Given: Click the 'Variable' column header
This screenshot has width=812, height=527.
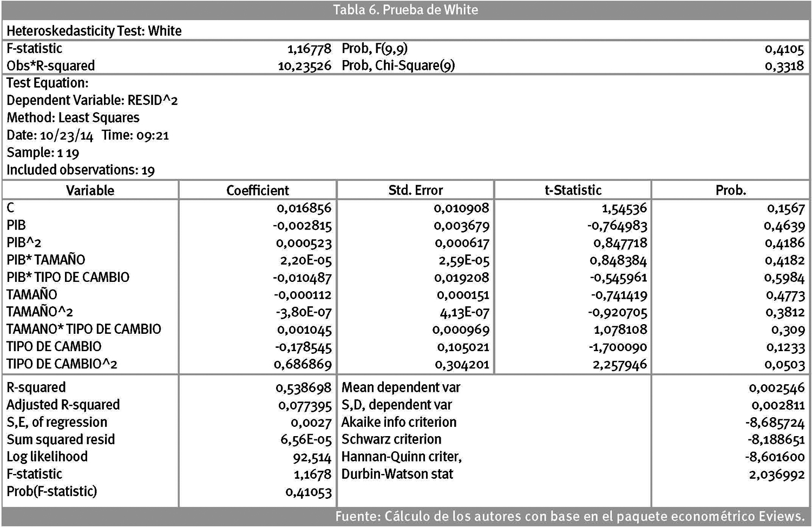Looking at the screenshot, I should click(90, 190).
